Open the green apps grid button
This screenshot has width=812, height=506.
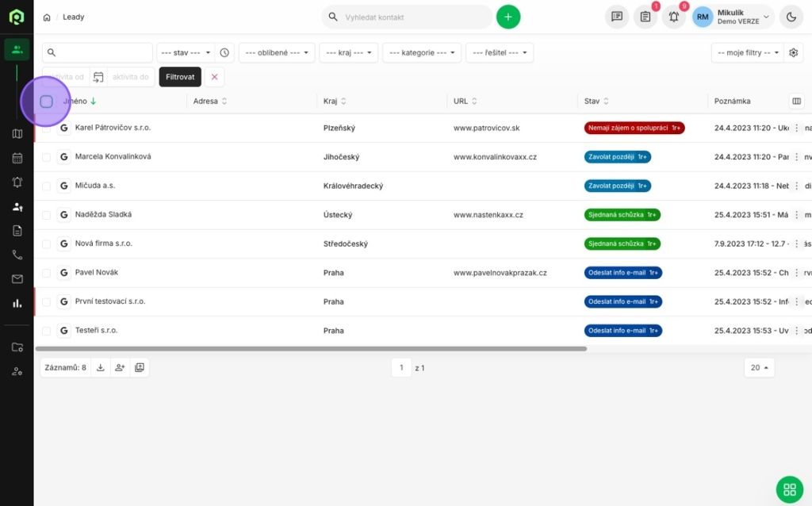pyautogui.click(x=787, y=489)
